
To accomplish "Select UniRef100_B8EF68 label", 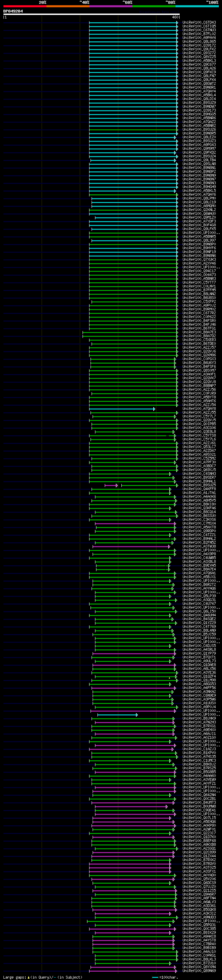I will coord(199,841).
